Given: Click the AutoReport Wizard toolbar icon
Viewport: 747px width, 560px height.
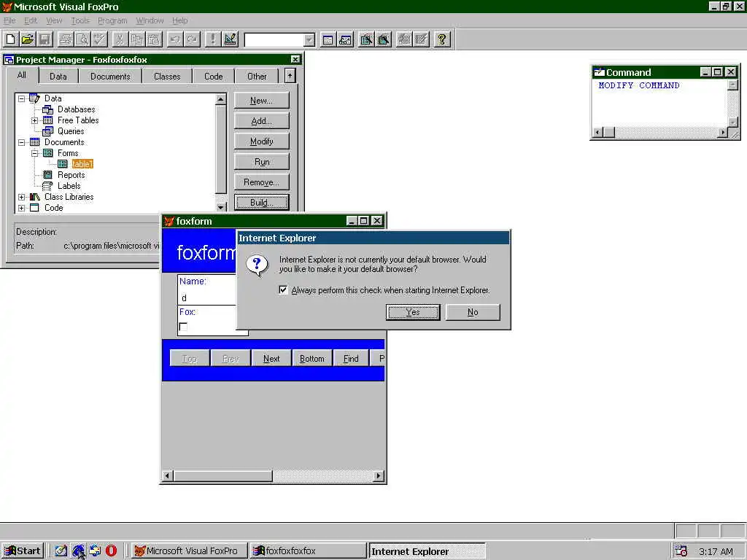Looking at the screenshot, I should pyautogui.click(x=421, y=39).
